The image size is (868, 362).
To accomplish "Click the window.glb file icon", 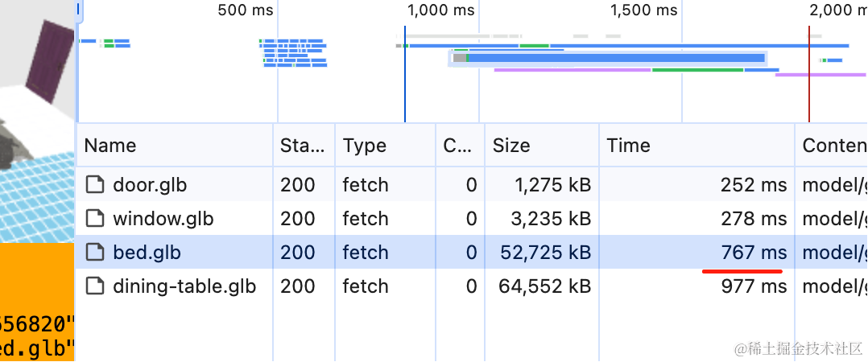I will (95, 219).
